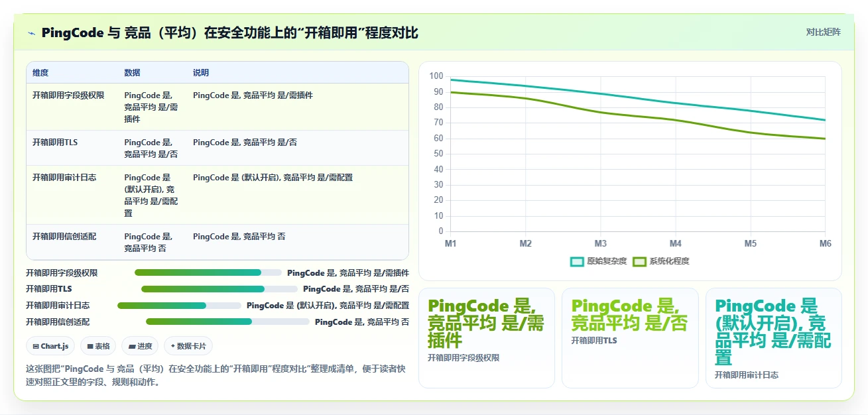
Task: Click the 100 y-axis label
Action: point(436,76)
